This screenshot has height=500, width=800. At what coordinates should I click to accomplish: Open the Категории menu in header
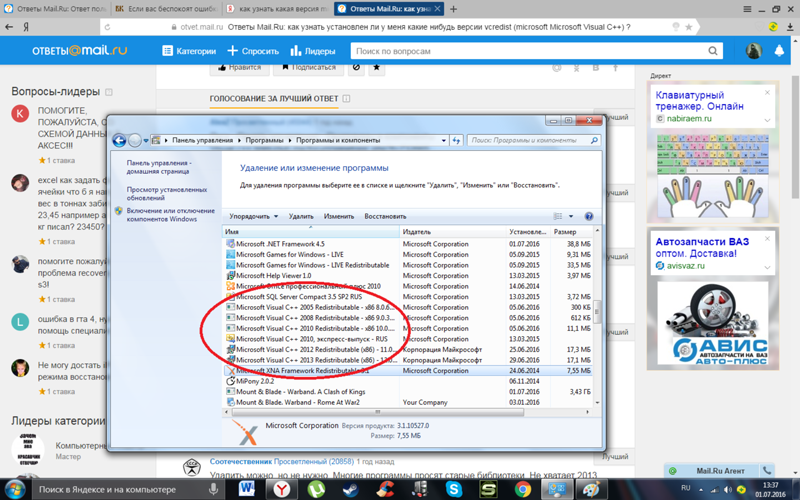point(190,51)
